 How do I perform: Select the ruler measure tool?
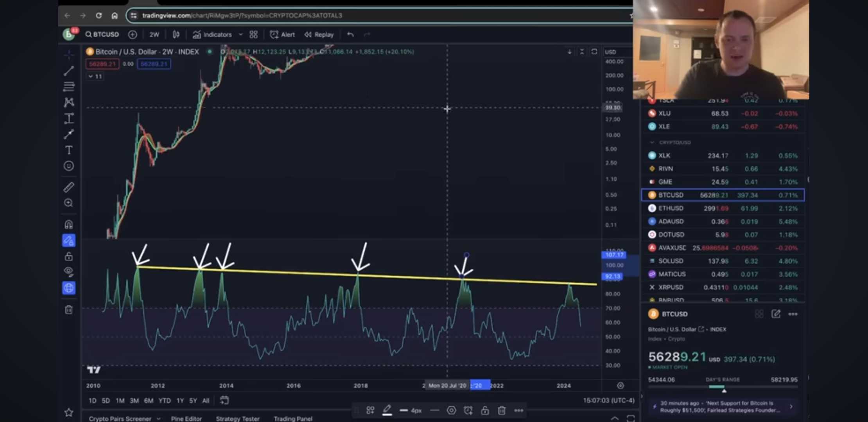click(x=69, y=187)
